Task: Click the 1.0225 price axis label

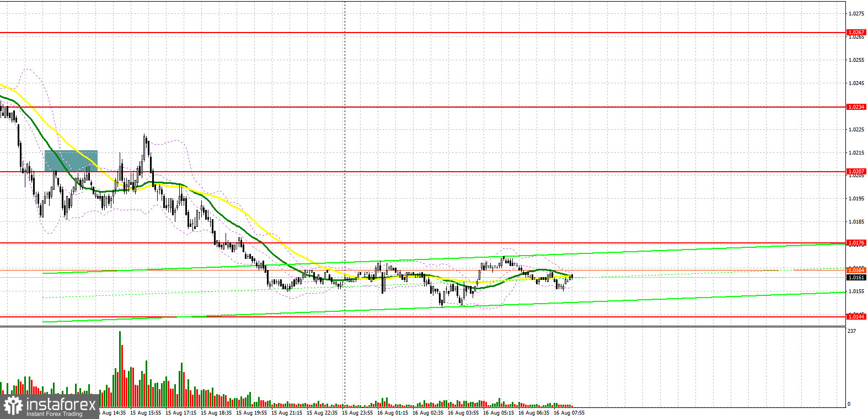Action: tap(856, 130)
